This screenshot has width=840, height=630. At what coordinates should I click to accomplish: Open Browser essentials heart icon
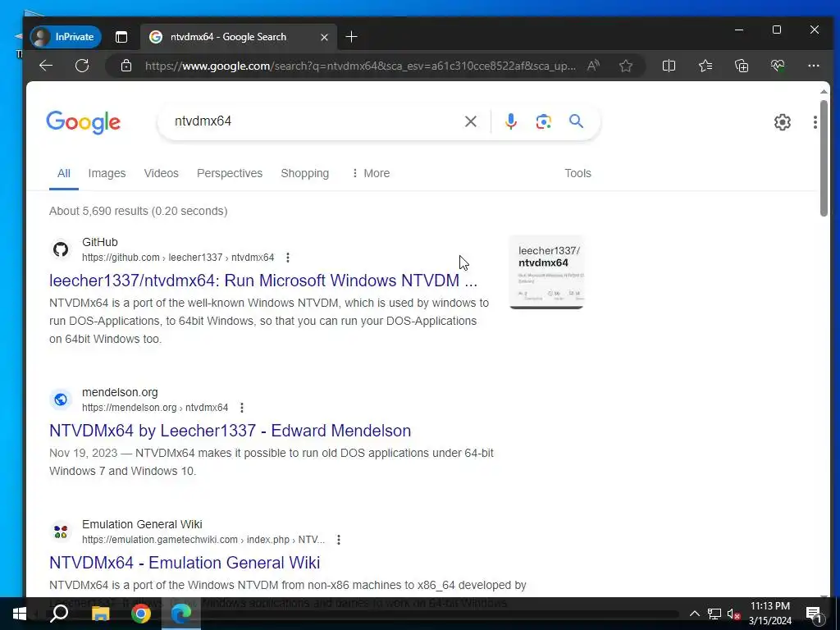point(778,66)
